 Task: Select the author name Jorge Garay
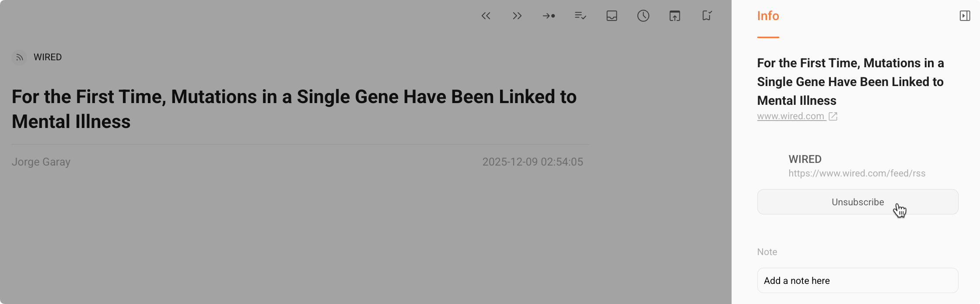click(41, 162)
